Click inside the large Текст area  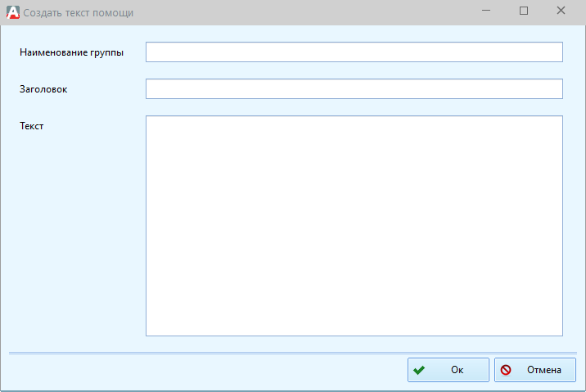coord(354,226)
